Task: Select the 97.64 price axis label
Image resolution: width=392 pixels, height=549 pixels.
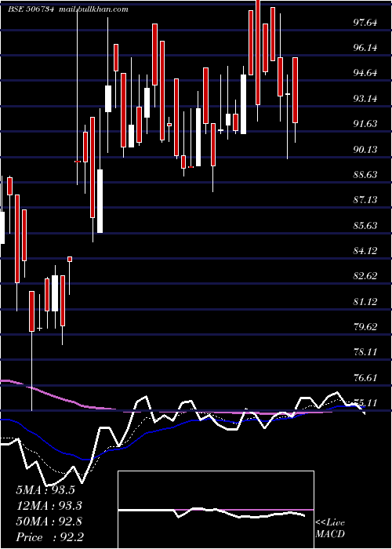Action: (365, 23)
